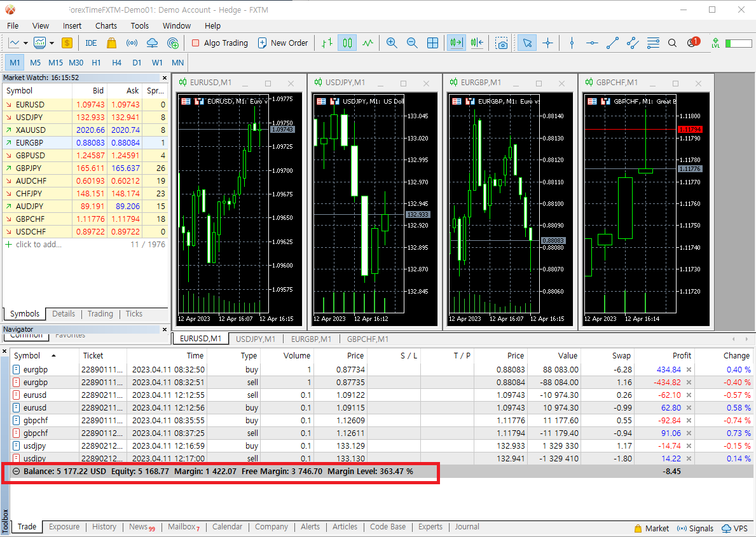Close gbpchf sell position with profit 91.06
Screen dimensions: 756x537
pyautogui.click(x=689, y=433)
